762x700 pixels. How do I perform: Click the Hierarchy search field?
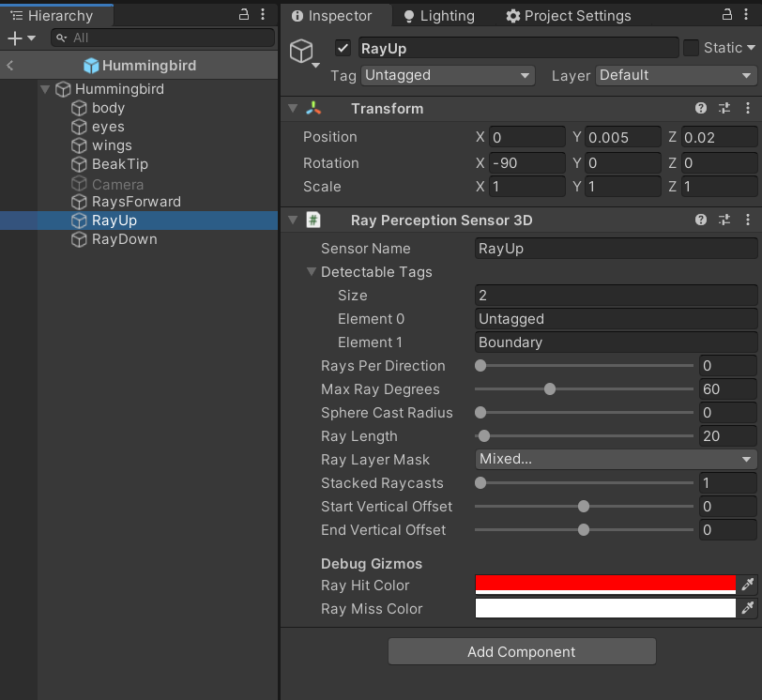point(162,38)
